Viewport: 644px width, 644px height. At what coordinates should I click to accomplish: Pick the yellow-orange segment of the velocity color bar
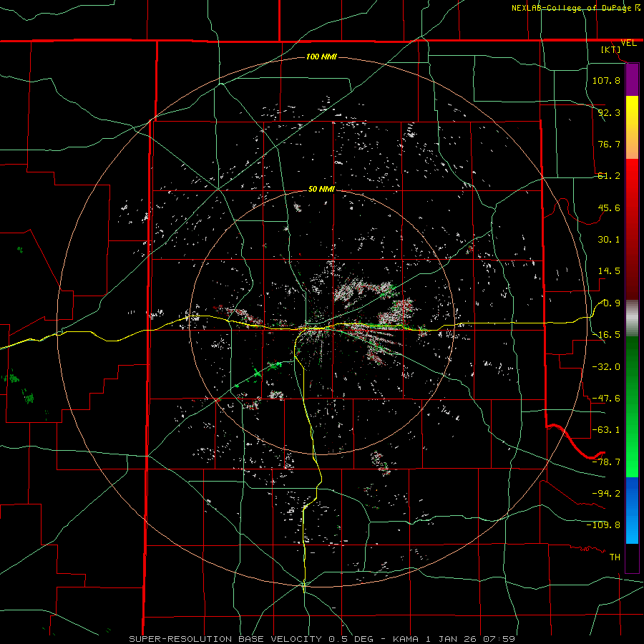pyautogui.click(x=632, y=127)
